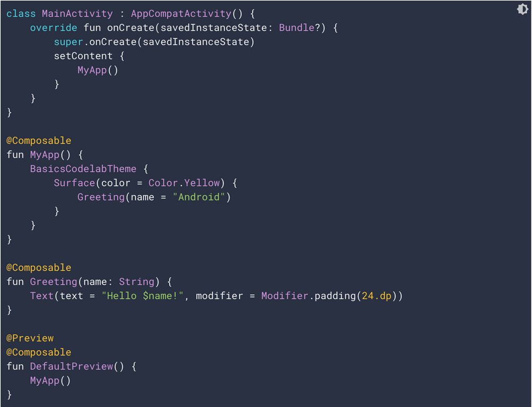Click the @Preview annotation
Viewport: 532px width, 407px height.
(30, 338)
